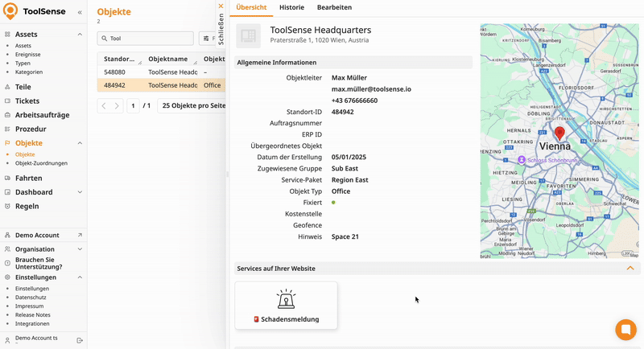The height and width of the screenshot is (349, 644).
Task: Expand the Dashboard menu chevron
Action: (x=80, y=192)
